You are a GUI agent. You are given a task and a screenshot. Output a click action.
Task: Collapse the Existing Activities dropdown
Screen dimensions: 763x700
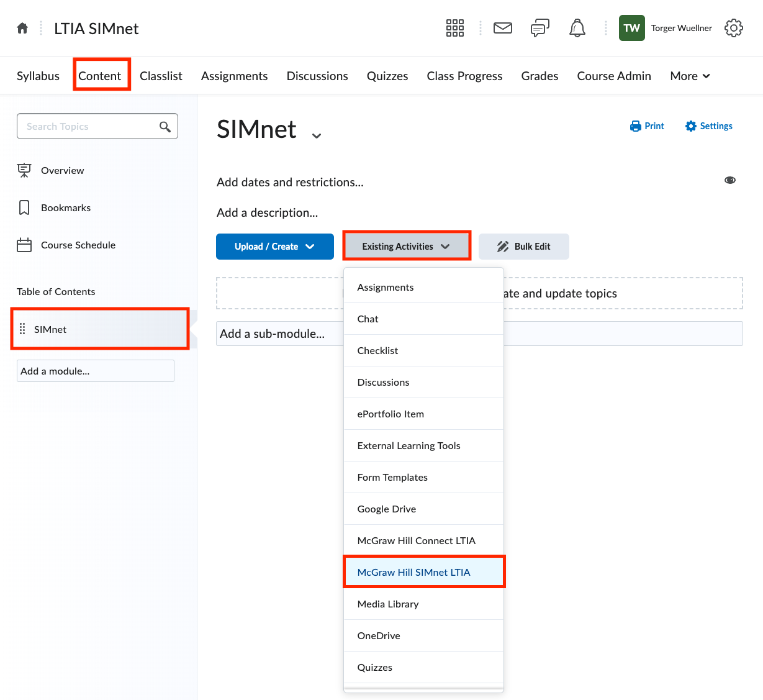click(x=407, y=247)
